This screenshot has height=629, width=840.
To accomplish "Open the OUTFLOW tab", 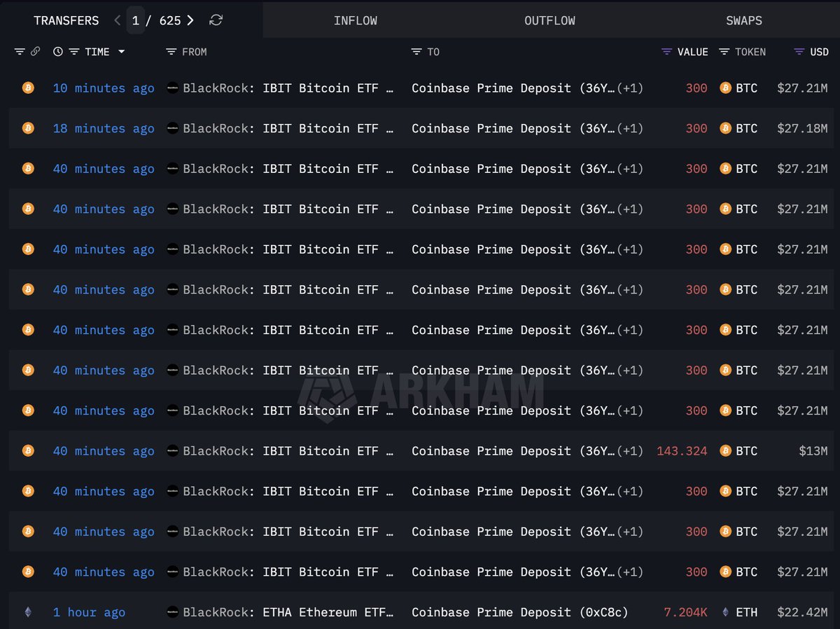I will tap(549, 20).
